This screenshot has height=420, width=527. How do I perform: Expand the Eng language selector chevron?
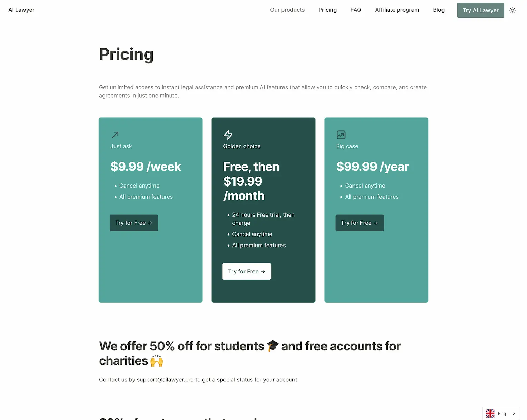514,413
